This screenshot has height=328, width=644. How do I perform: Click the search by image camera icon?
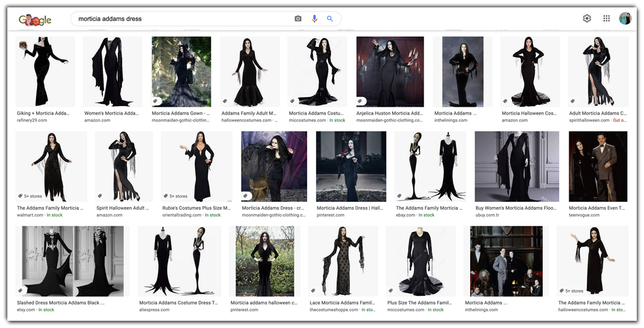tap(298, 19)
